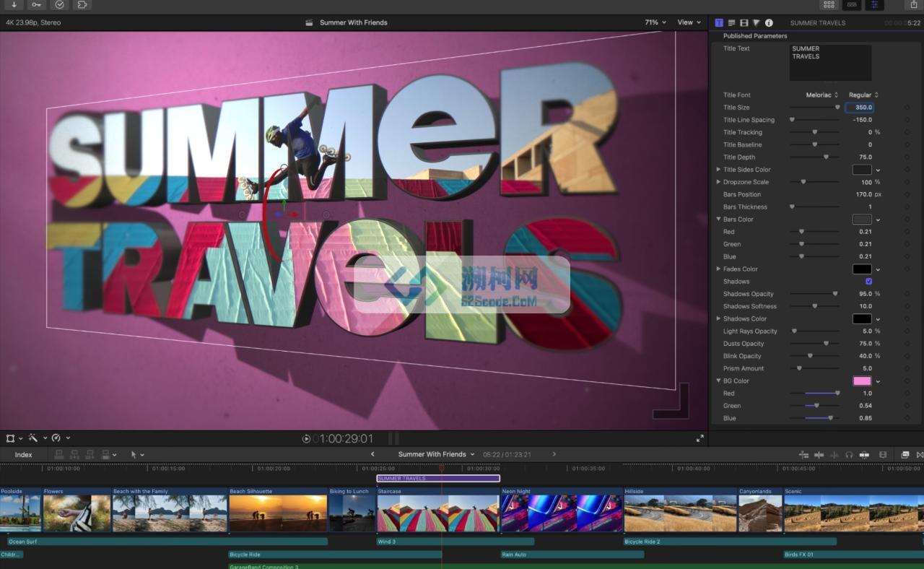This screenshot has height=569, width=924.
Task: Add keyframe for Title Size parameter
Action: (x=907, y=108)
